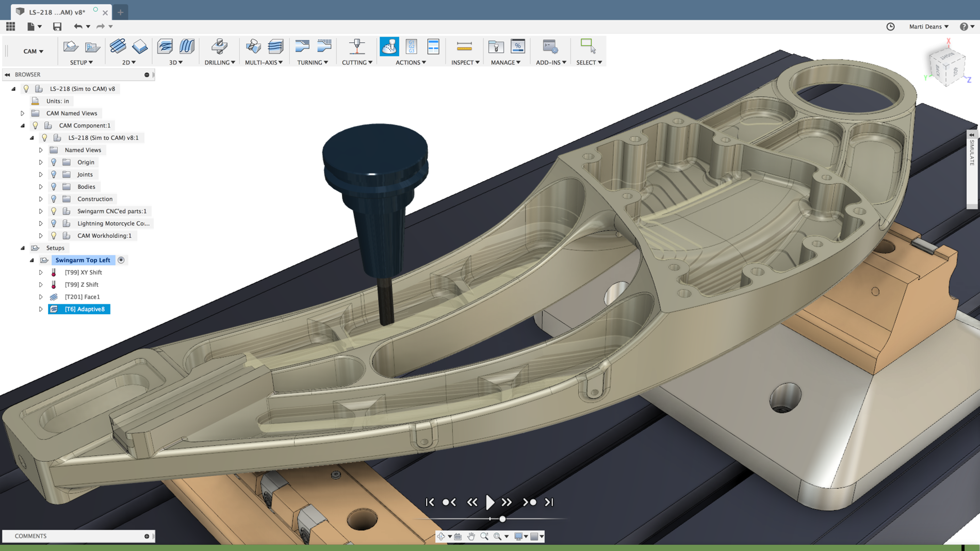Expand the [T6] Adaptive8 operation
The height and width of the screenshot is (551, 980).
(41, 309)
